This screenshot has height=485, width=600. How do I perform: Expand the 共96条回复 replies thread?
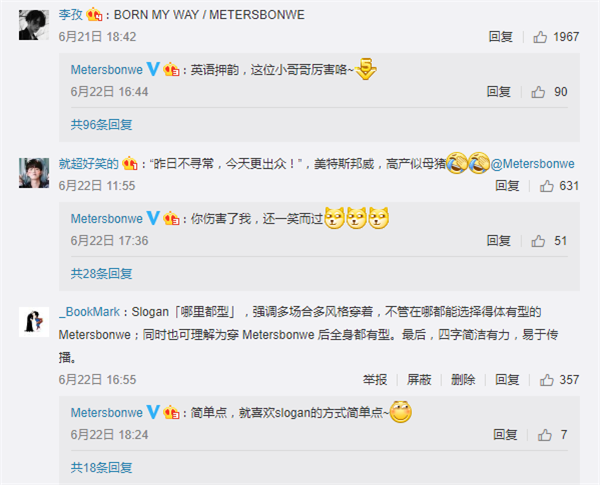[101, 125]
